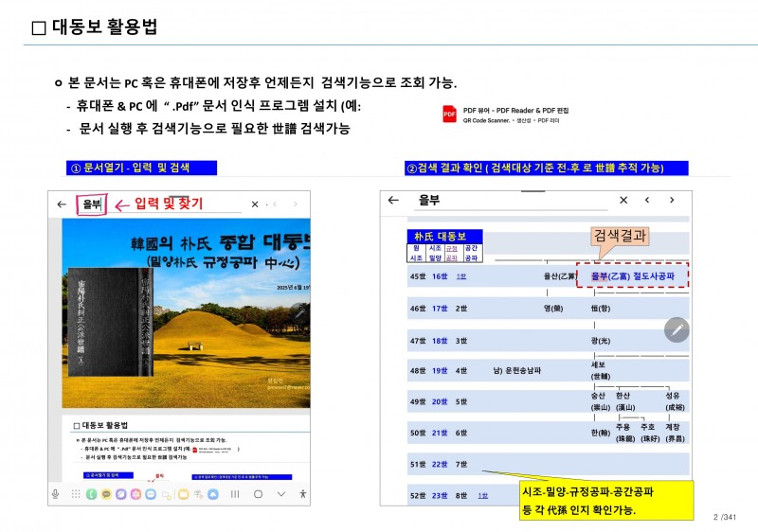Click the '韓國의 朴氏 종합 대동보' cover title
This screenshot has height=532, width=758.
pyautogui.click(x=221, y=243)
